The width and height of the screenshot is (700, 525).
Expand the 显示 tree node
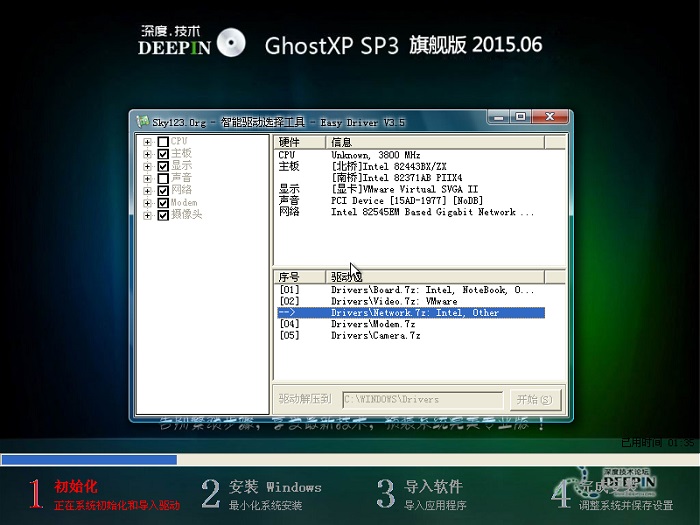coord(147,166)
